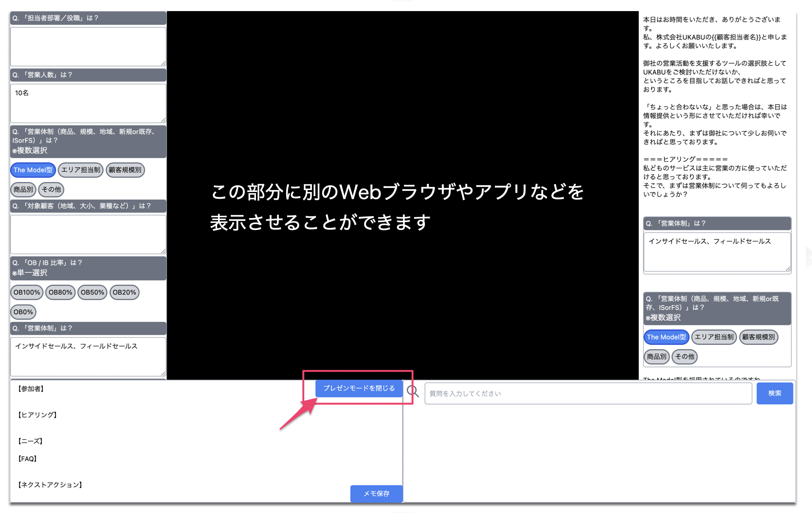Click the Q.「対象顧客」 question header
The height and width of the screenshot is (513, 812).
coord(88,206)
